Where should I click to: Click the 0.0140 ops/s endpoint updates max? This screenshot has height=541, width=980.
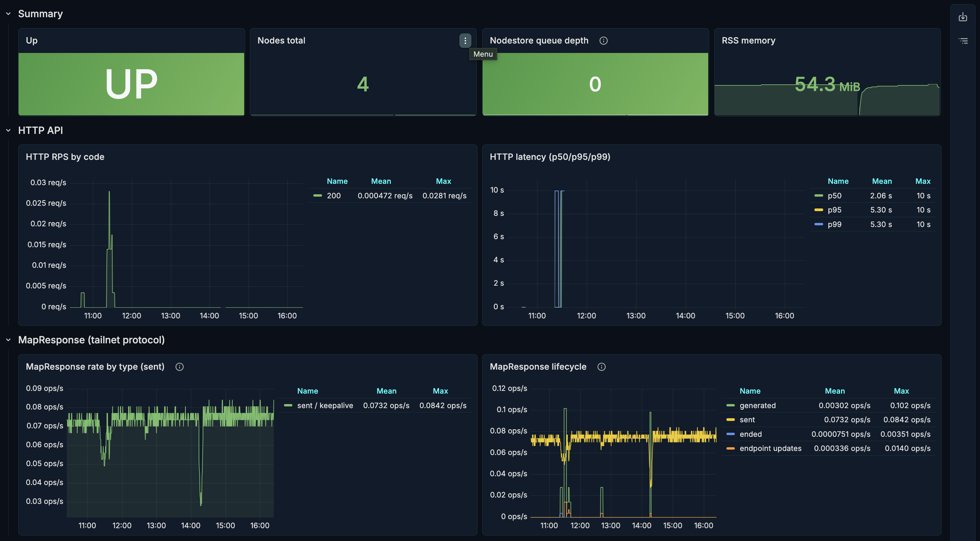(907, 449)
